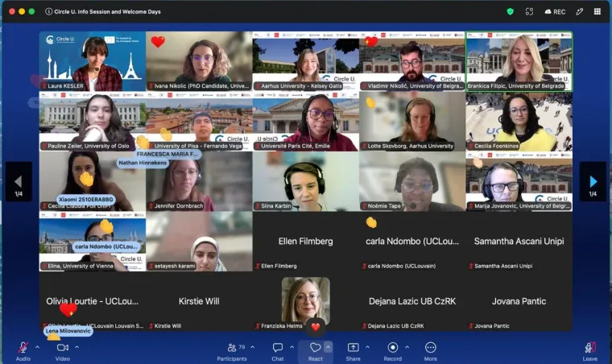The height and width of the screenshot is (364, 612).
Task: Start screen Share
Action: pyautogui.click(x=353, y=351)
